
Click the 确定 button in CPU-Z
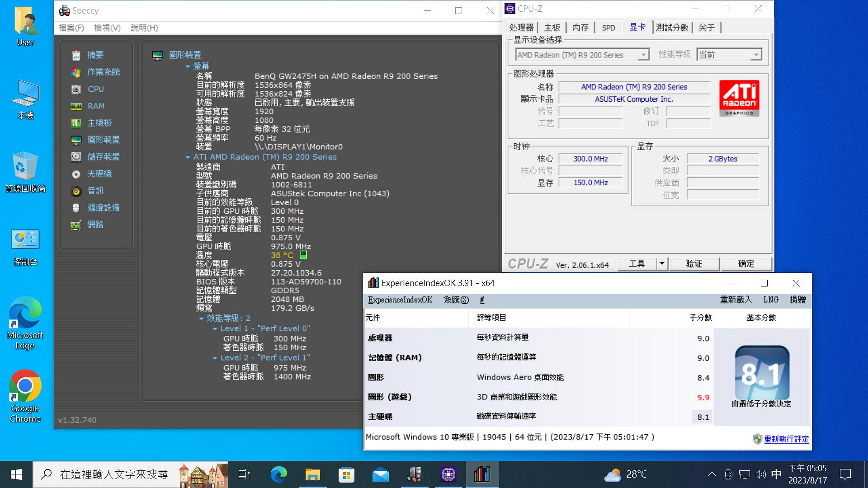click(x=746, y=263)
